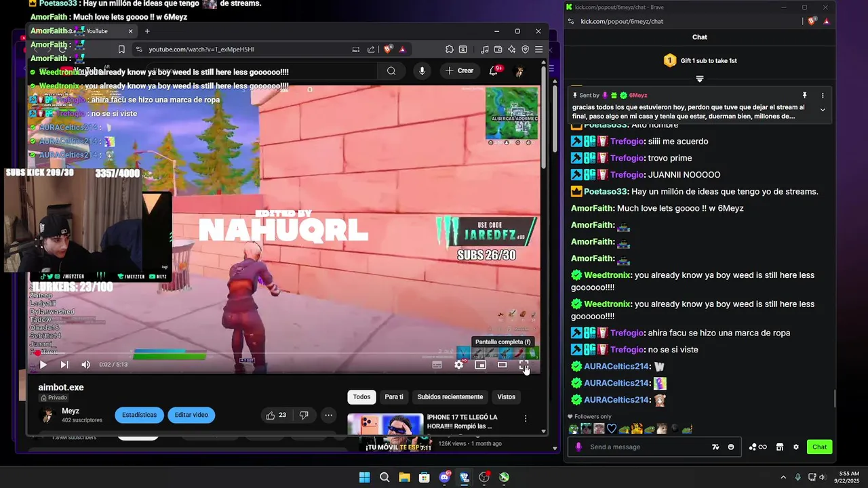Send message with green Chat button
The width and height of the screenshot is (868, 488).
coord(820,447)
